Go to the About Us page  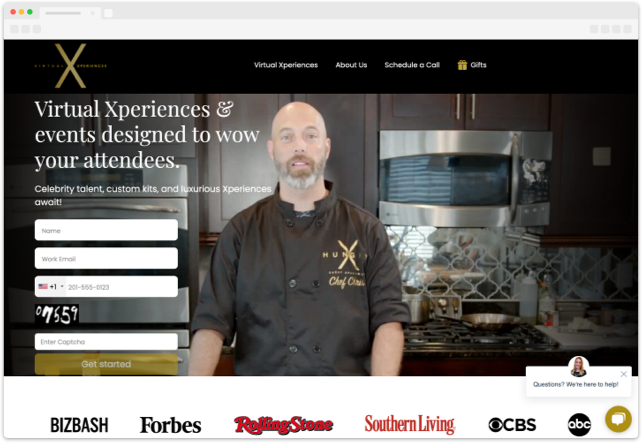click(351, 65)
